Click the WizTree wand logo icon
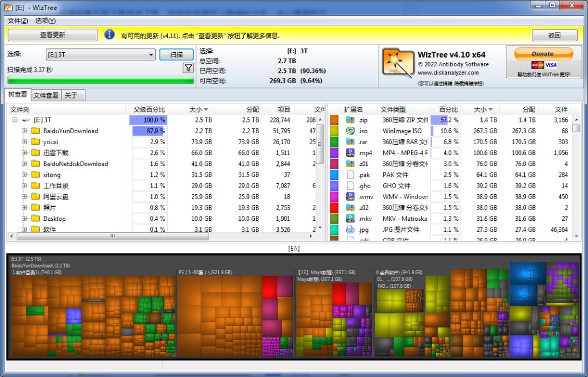The height and width of the screenshot is (377, 588). (x=398, y=64)
